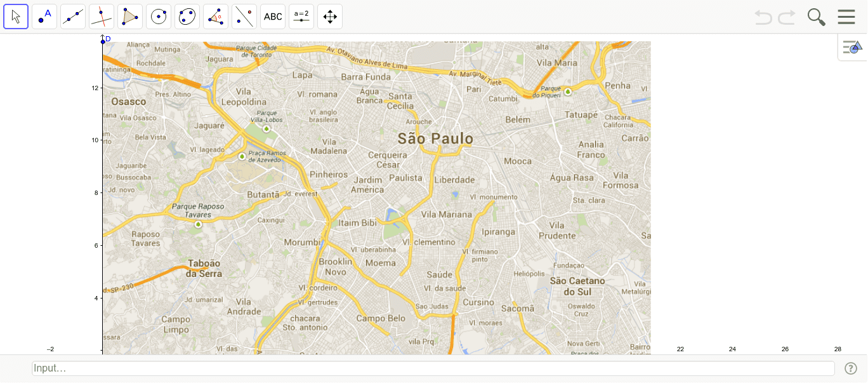Select the Point tool
The image size is (868, 383).
pyautogui.click(x=44, y=17)
